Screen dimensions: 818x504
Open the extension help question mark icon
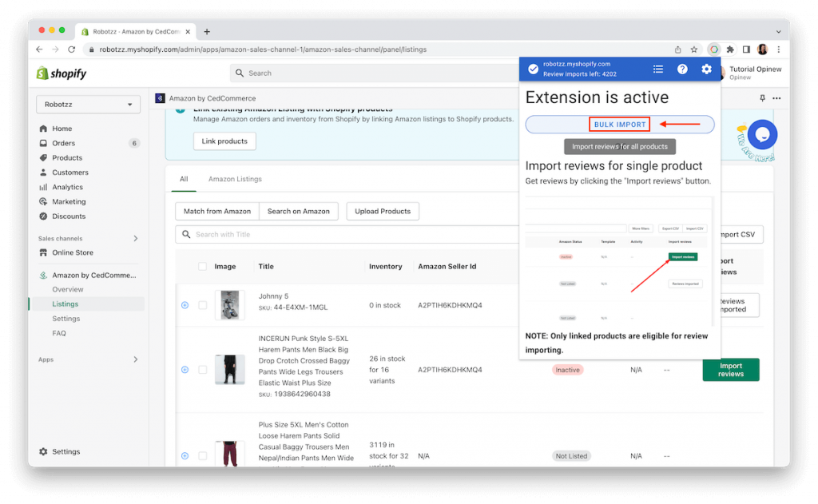682,69
